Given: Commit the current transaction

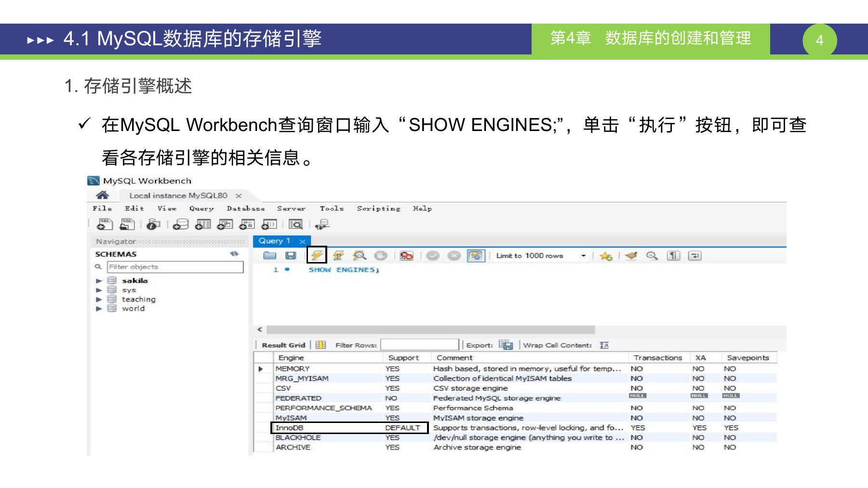Looking at the screenshot, I should (433, 255).
